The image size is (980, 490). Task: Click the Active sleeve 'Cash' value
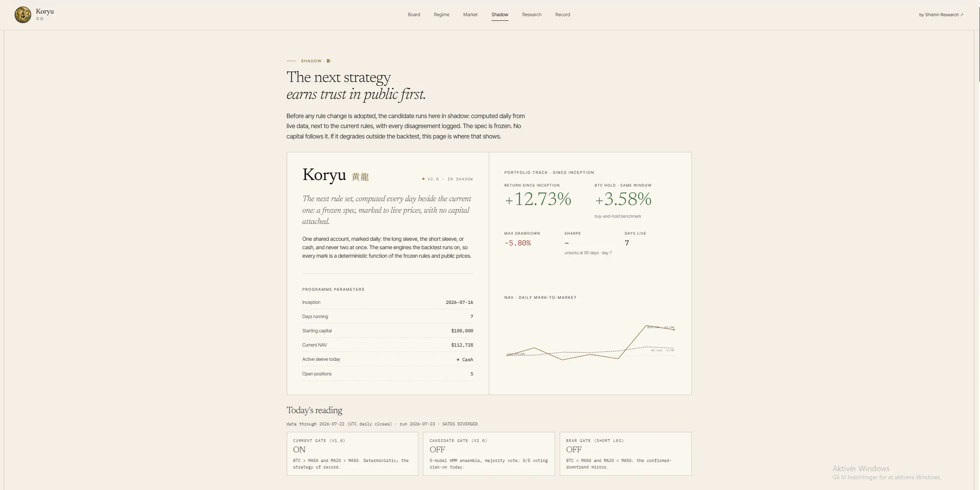tap(465, 360)
